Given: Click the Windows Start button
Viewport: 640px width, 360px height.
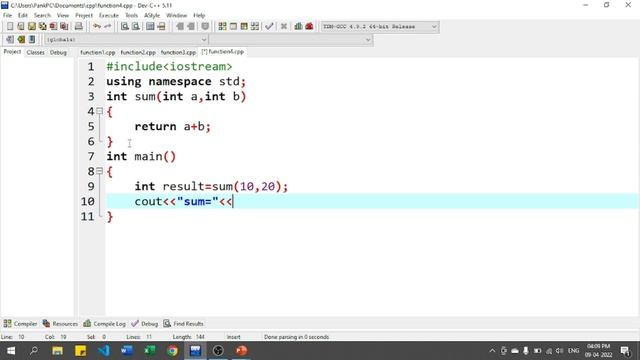Looking at the screenshot, I should (x=11, y=351).
